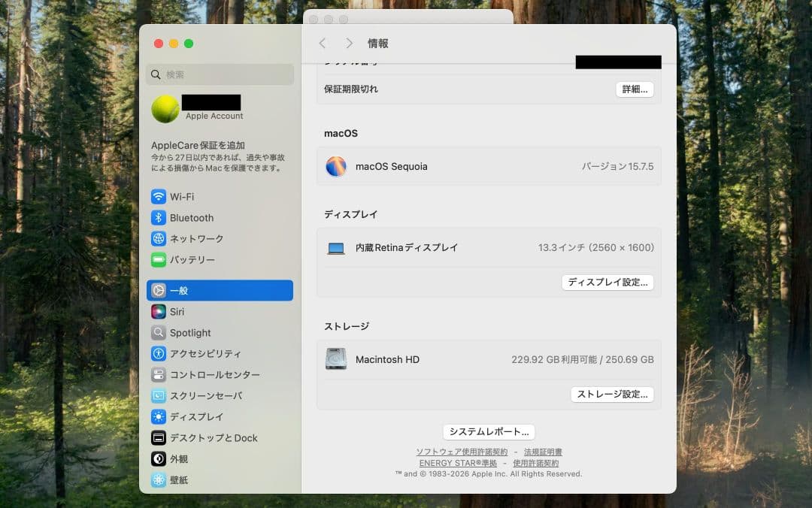
Task: Select the 一般 gear icon
Action: pos(159,291)
